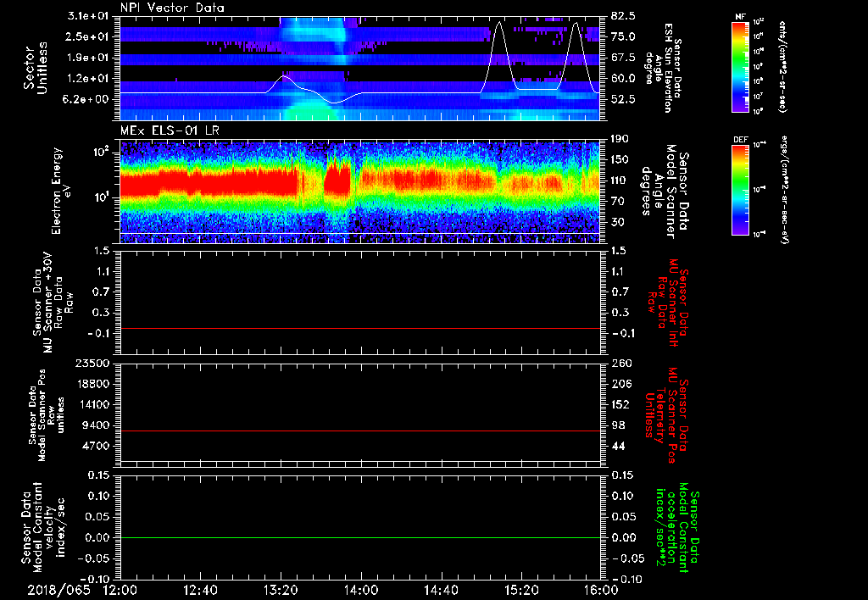Select the "NPI Vector Data" panel title
This screenshot has height=600, width=868.
coord(172,8)
